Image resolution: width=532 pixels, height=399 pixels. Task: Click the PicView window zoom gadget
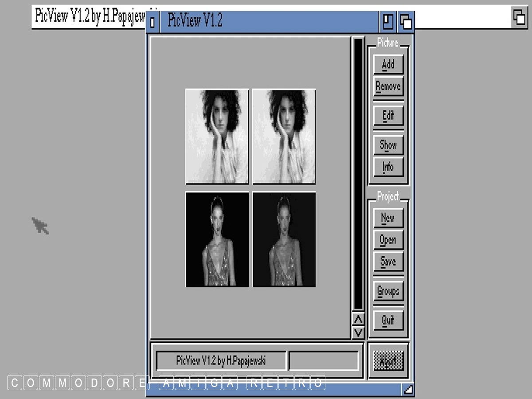point(388,21)
